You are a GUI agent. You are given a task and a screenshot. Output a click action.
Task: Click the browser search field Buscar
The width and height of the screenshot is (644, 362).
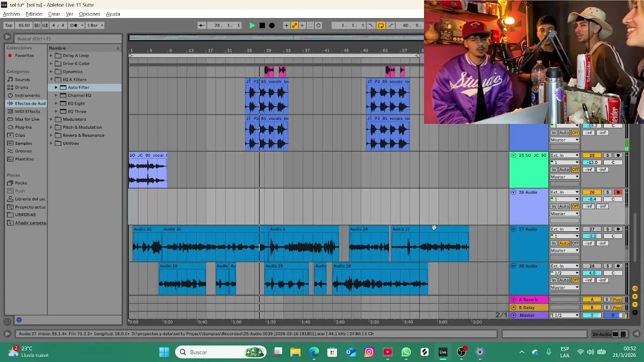[x=68, y=39]
